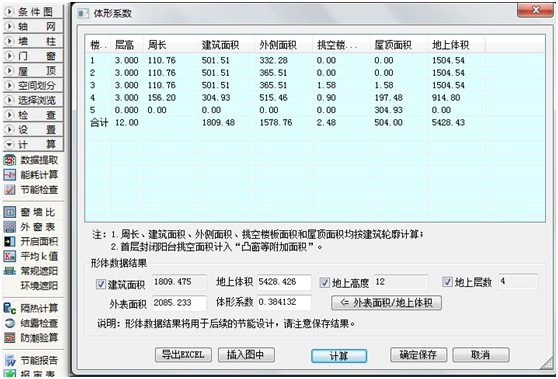The width and height of the screenshot is (558, 379).
Task: Open the 隔热计算 icon
Action: [x=10, y=308]
